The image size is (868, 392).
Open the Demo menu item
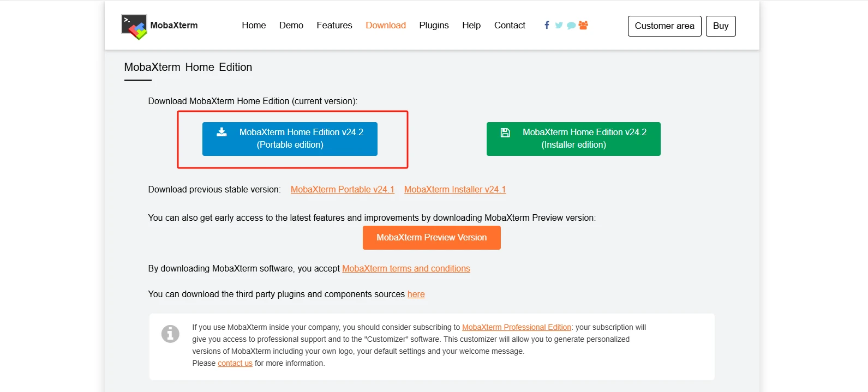click(x=291, y=25)
